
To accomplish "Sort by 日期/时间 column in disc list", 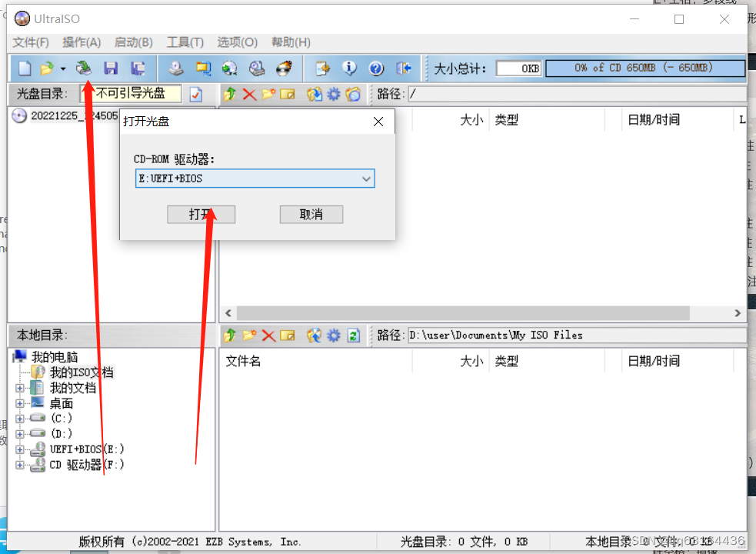I will (654, 120).
